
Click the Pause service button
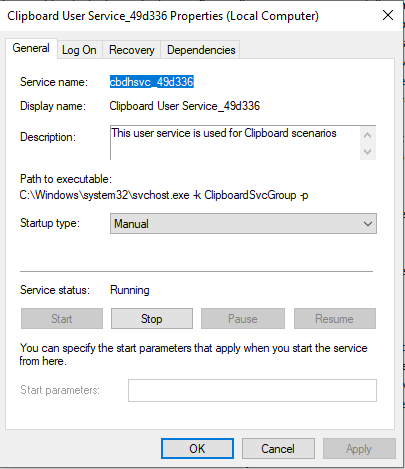(243, 319)
